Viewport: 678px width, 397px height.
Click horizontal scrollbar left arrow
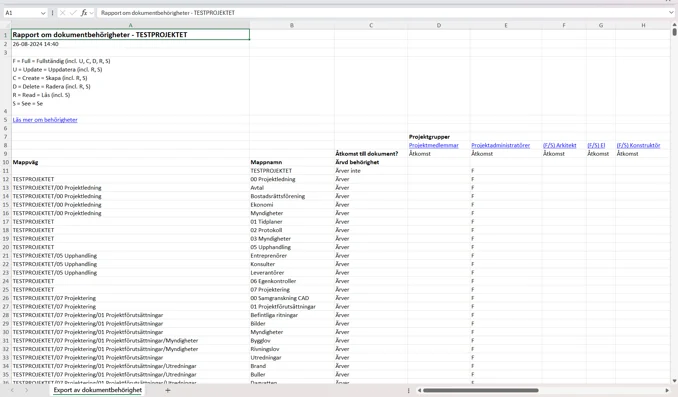pos(419,390)
